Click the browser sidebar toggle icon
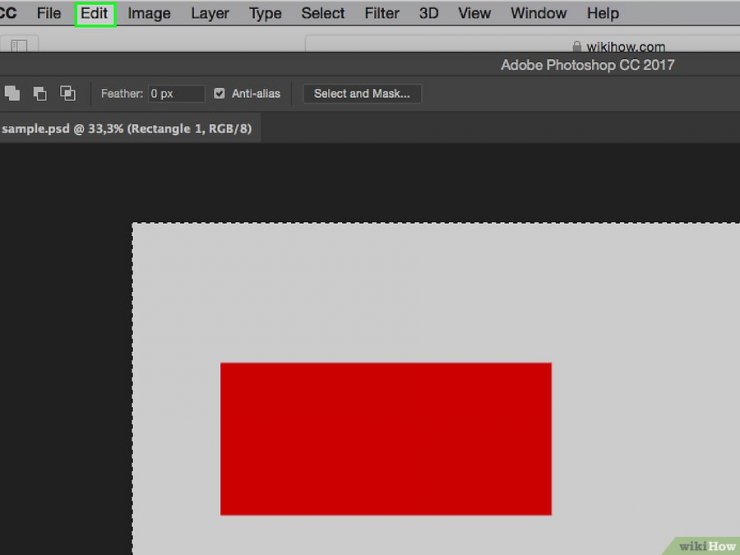The width and height of the screenshot is (740, 555). point(19,46)
